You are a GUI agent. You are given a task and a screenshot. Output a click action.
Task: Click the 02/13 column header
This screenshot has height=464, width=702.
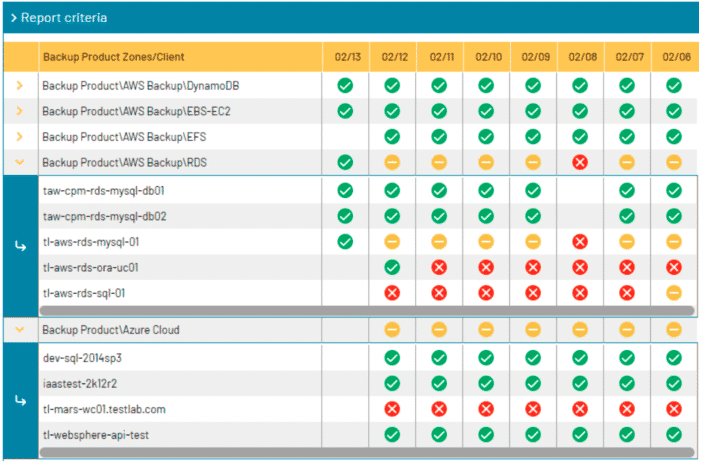click(x=347, y=57)
